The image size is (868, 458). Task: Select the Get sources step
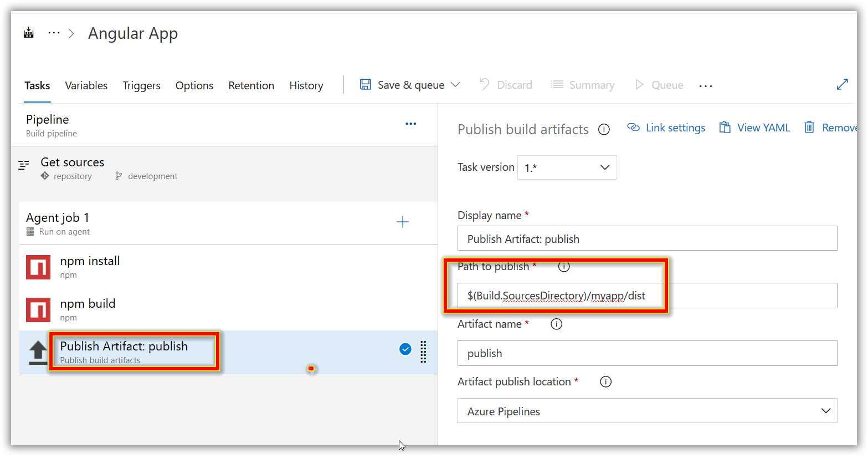pos(224,169)
